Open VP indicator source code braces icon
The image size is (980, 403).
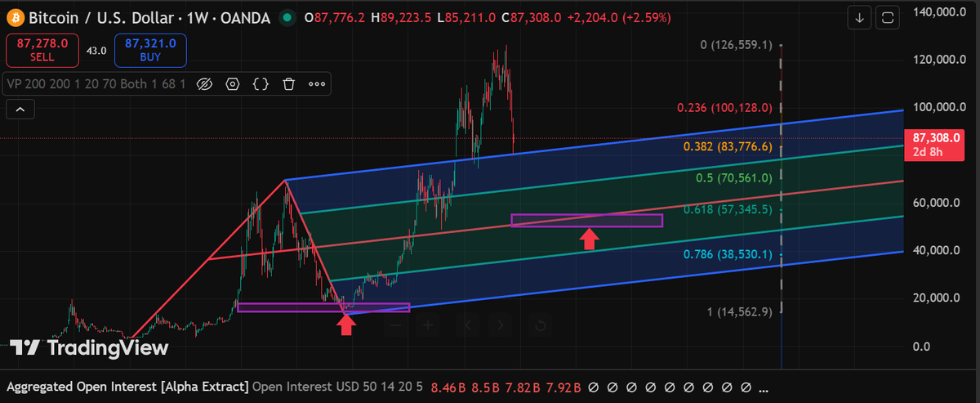[x=261, y=83]
